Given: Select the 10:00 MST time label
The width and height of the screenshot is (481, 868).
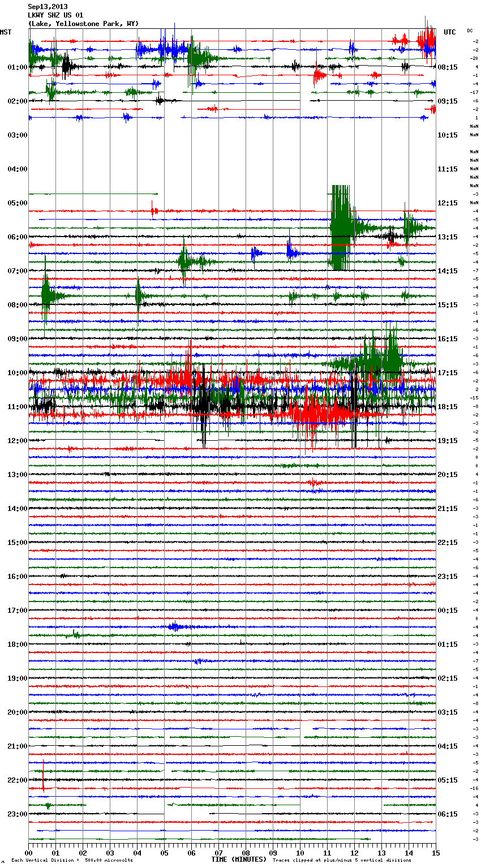Looking at the screenshot, I should pos(18,373).
